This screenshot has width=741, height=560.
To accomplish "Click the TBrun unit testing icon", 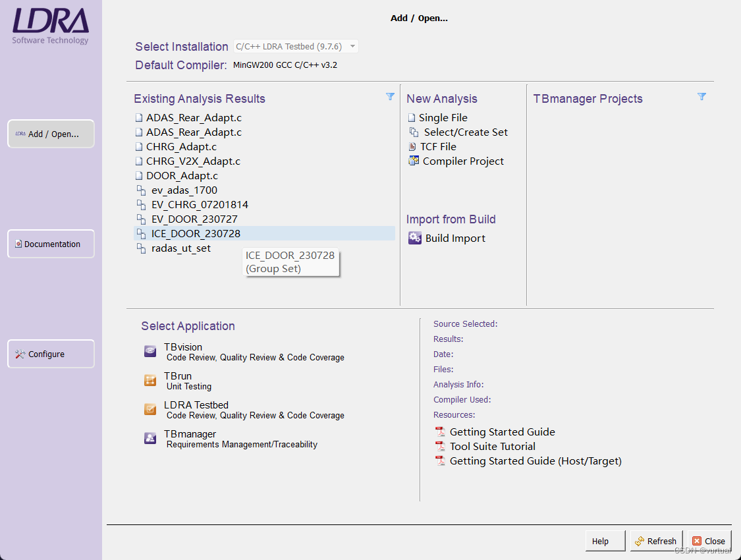I will (x=150, y=380).
